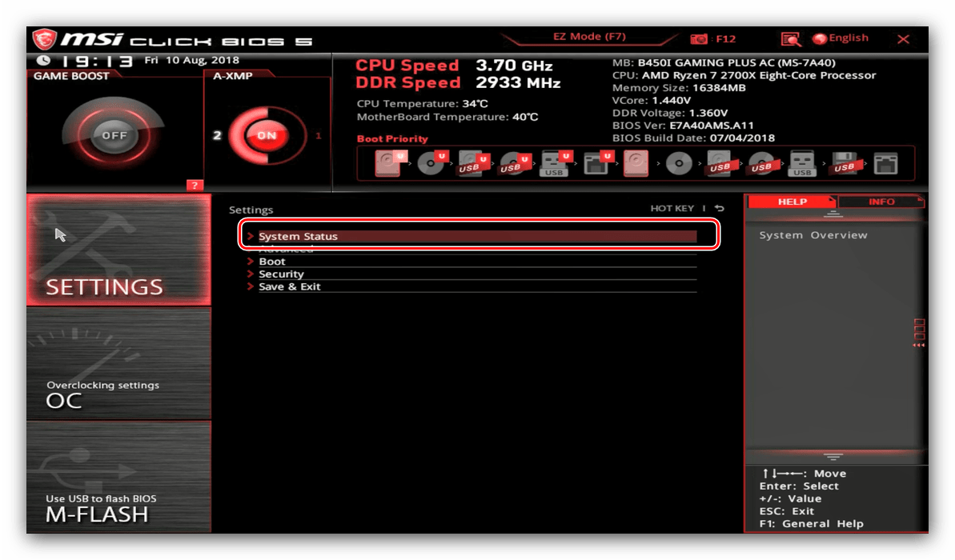Choose A-XMP profile 1
This screenshot has height=560, width=955.
click(318, 135)
